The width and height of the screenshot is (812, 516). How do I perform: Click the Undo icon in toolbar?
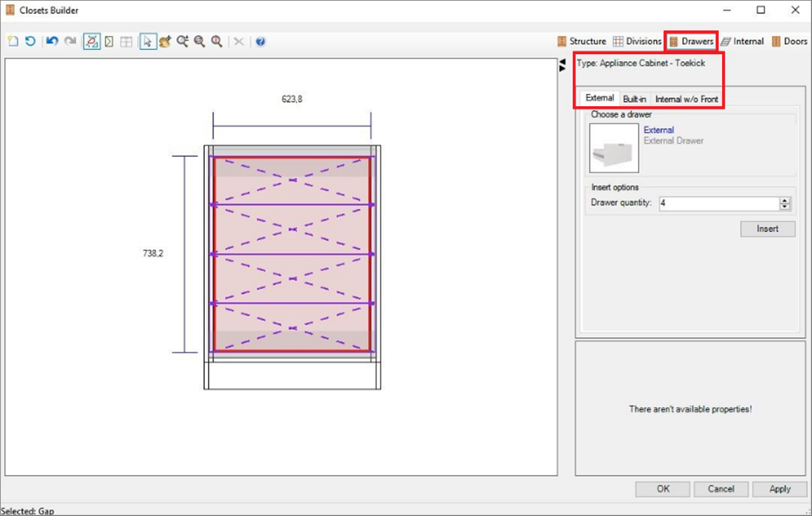click(53, 41)
